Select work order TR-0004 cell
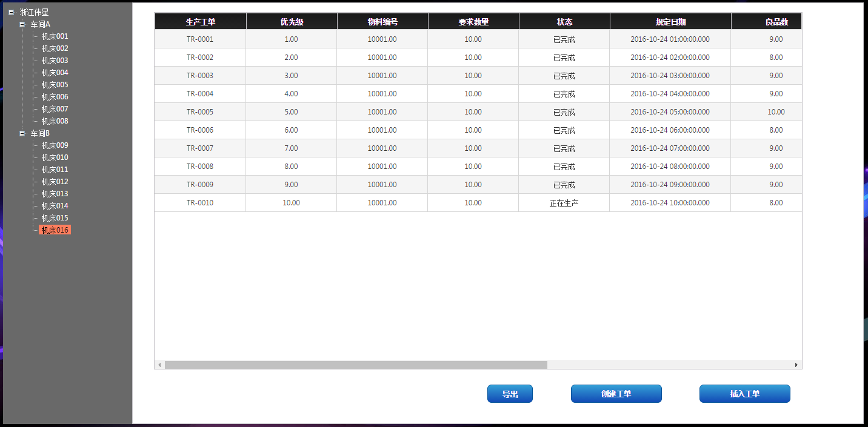 click(200, 94)
